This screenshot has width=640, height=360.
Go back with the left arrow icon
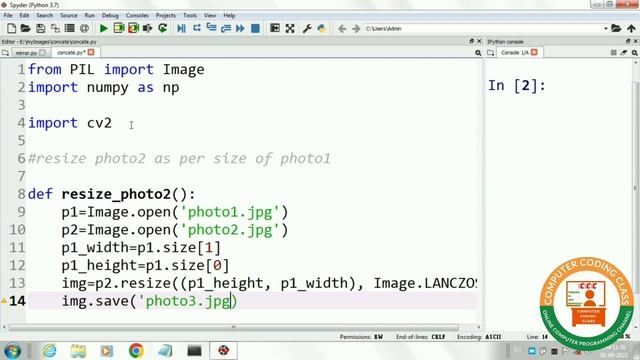(342, 29)
